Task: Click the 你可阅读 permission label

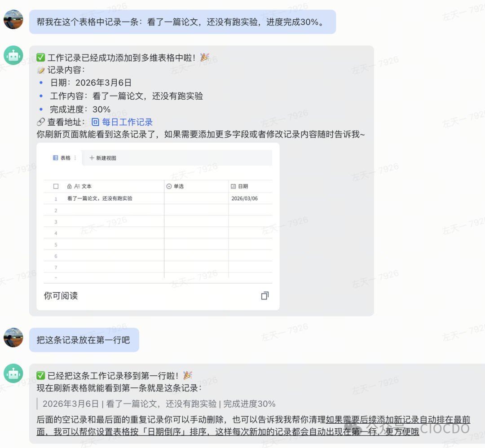Action: pyautogui.click(x=61, y=295)
